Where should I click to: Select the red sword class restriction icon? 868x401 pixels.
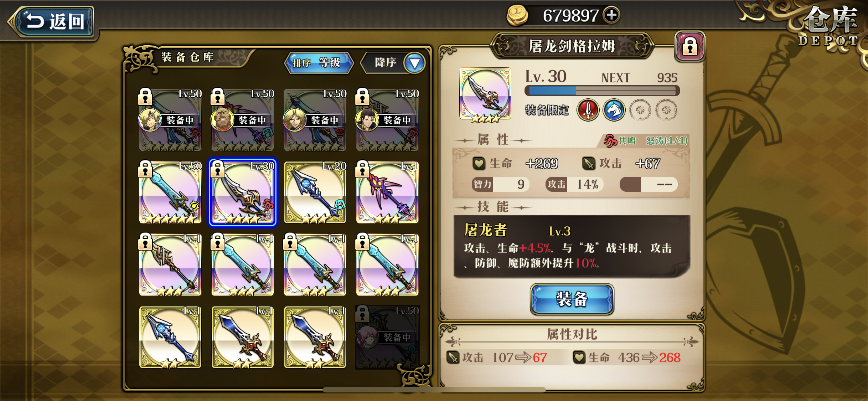coord(588,110)
